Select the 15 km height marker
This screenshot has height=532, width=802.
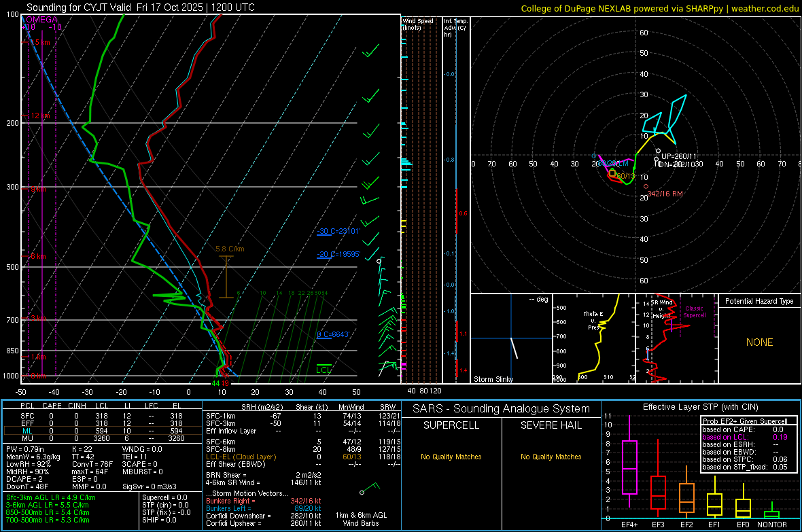point(39,42)
